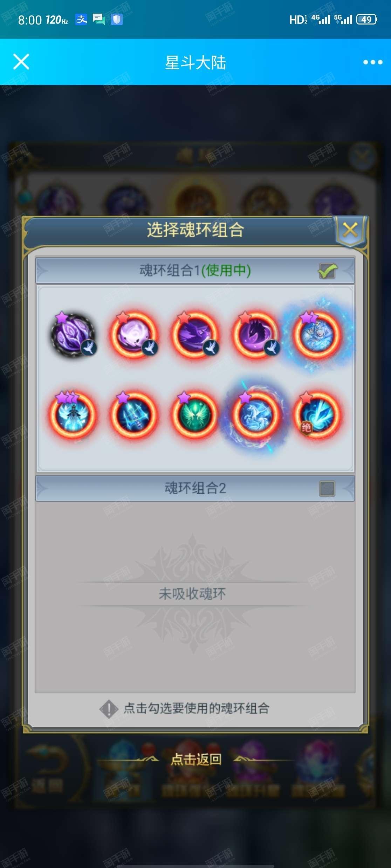
Task: Open the three-dot more menu
Action: point(372,62)
